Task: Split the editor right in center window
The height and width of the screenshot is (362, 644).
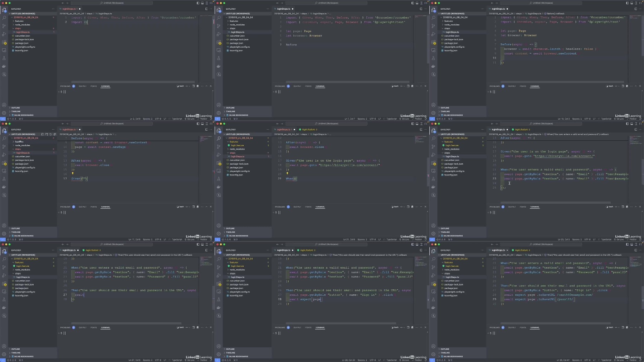Action: point(421,130)
